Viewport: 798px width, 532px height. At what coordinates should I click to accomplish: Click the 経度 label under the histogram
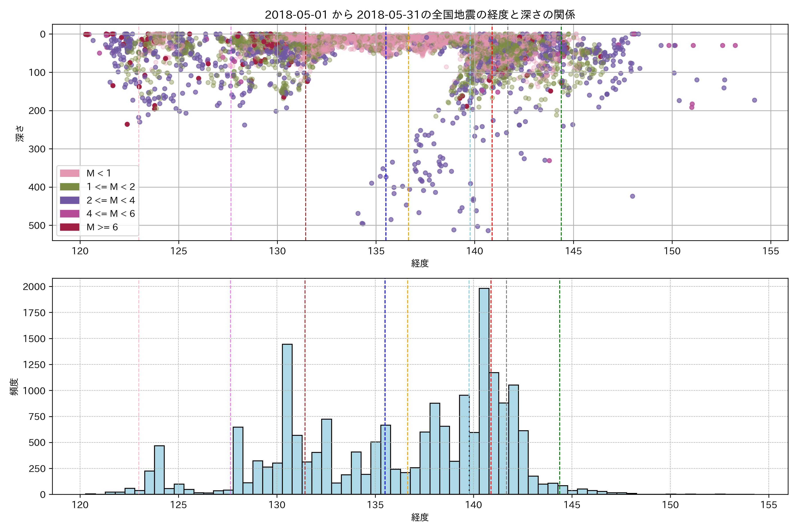point(420,517)
